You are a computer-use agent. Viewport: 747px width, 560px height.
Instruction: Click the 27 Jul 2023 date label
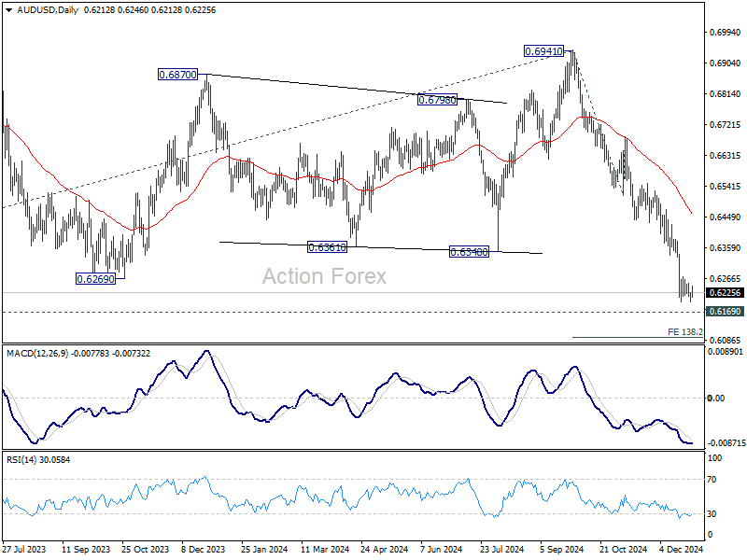tap(24, 549)
